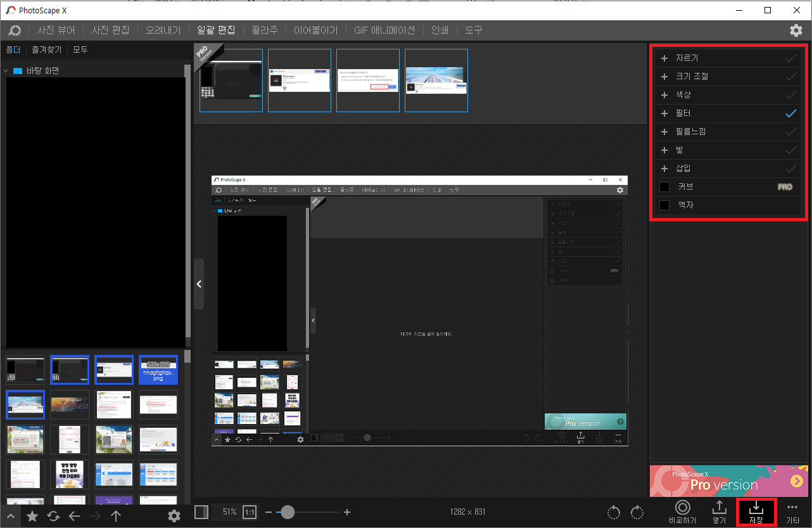Viewport: 812px width, 528px height.
Task: Select the first batch thumbnail with PRO ribbon
Action: point(231,80)
